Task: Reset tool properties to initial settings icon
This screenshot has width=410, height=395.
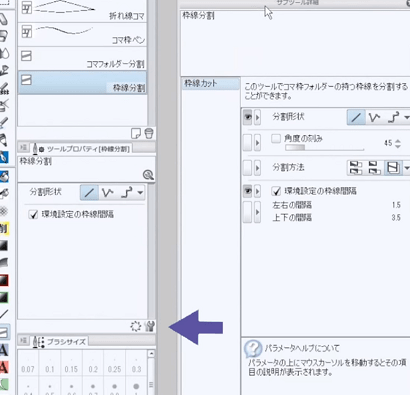Action: [136, 326]
